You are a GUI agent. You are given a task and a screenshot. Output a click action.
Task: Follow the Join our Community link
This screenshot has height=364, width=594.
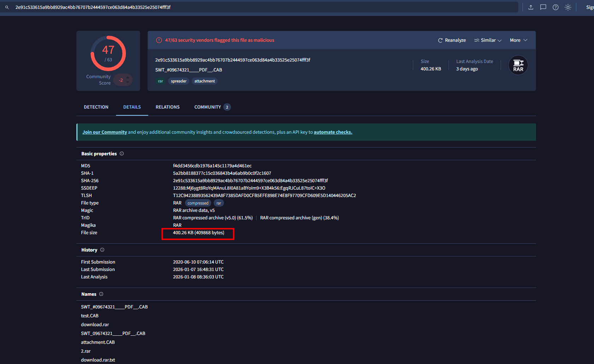coord(105,132)
